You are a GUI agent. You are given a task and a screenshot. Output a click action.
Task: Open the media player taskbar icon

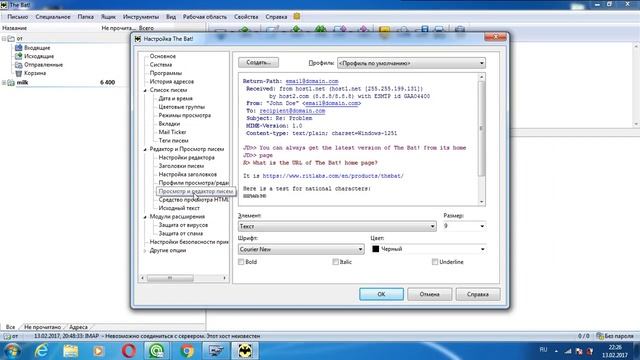point(99,351)
